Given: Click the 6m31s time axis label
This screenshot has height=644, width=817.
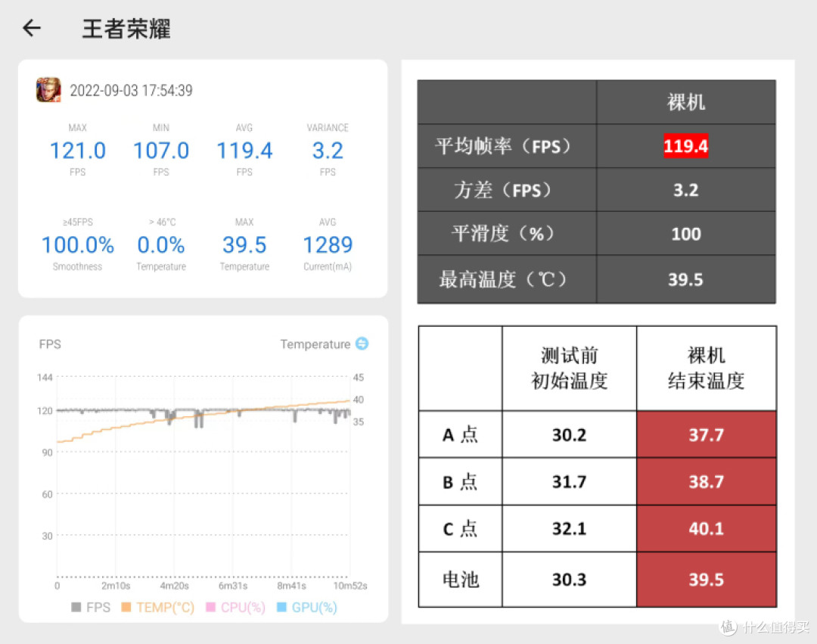Looking at the screenshot, I should coord(233,586).
